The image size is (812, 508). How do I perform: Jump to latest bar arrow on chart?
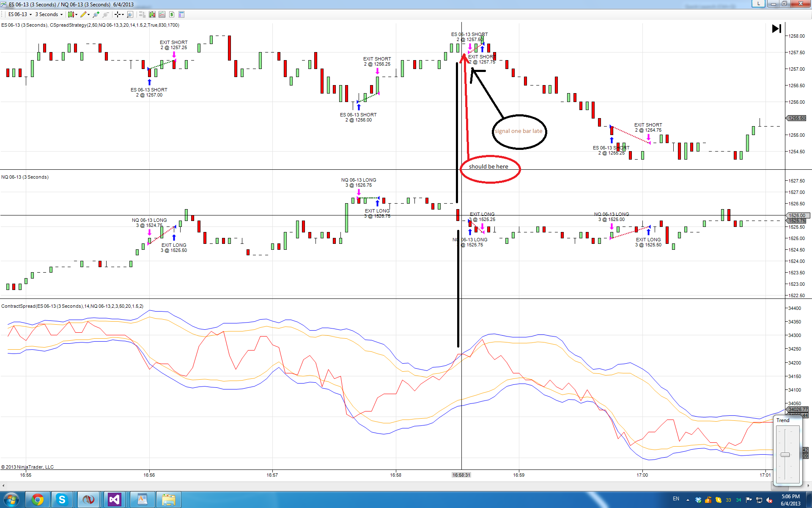(x=776, y=29)
